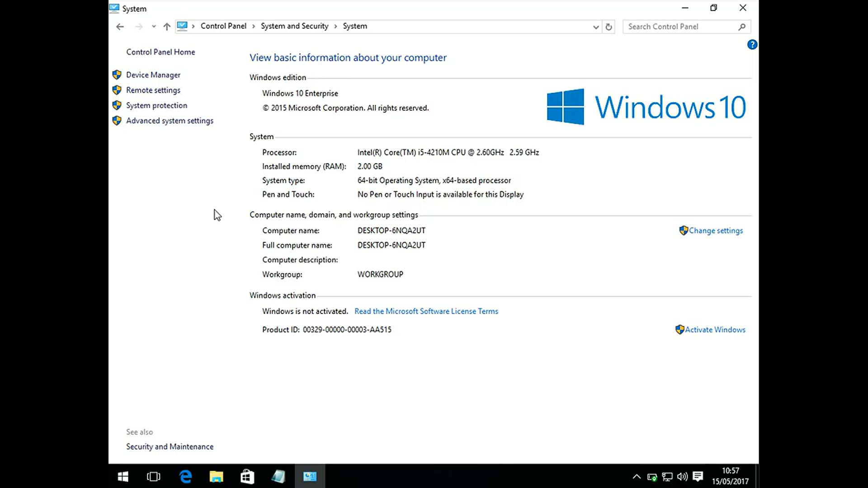
Task: Open Remote settings
Action: [153, 90]
